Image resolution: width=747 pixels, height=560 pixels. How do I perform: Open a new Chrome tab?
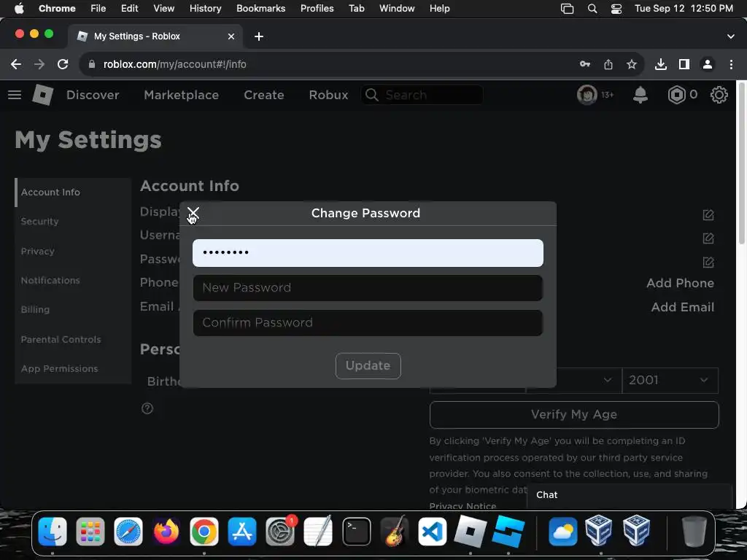(259, 36)
